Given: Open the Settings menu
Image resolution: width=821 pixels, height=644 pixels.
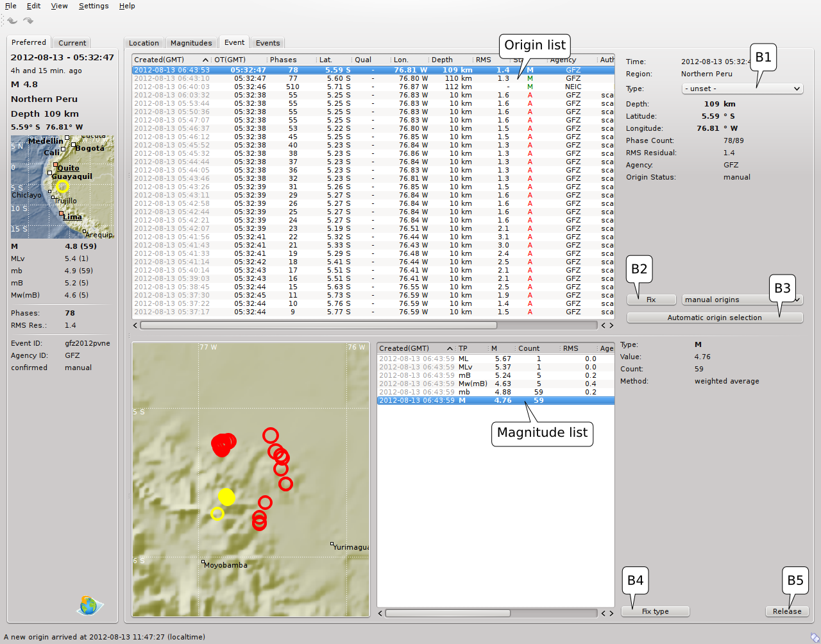Looking at the screenshot, I should [94, 6].
